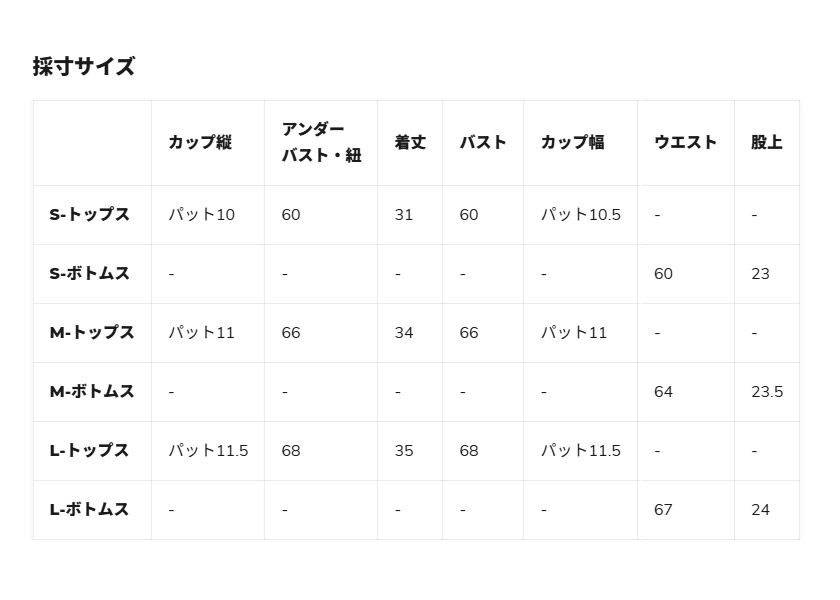Click the ウエスト value 67
The image size is (840, 600).
click(663, 510)
